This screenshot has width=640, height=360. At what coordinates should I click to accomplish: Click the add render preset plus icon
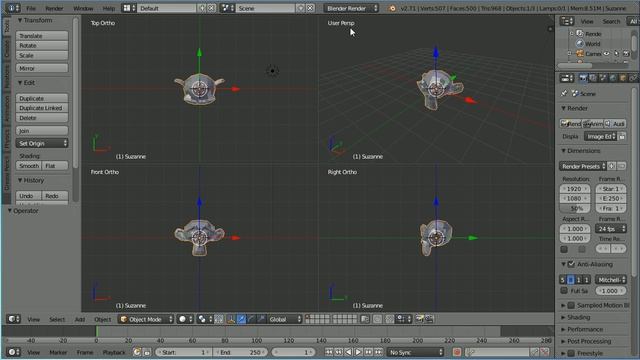pyautogui.click(x=611, y=166)
